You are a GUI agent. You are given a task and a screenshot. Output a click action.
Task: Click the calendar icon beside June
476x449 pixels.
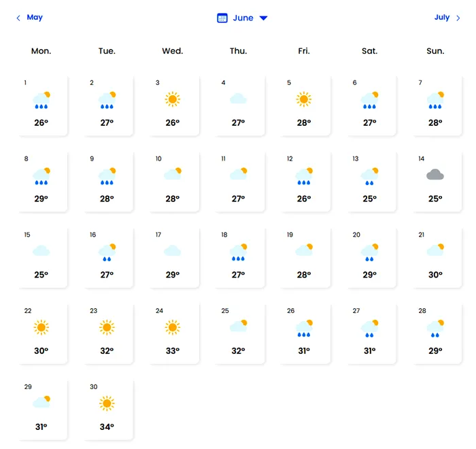point(222,18)
